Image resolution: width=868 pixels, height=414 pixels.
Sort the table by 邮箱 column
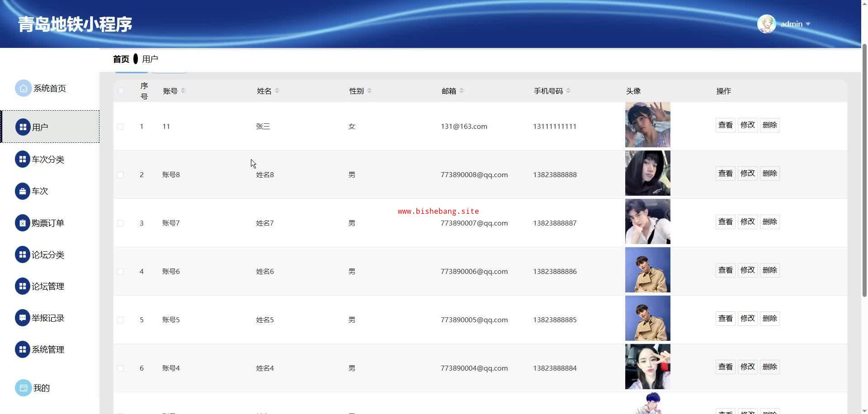[462, 91]
